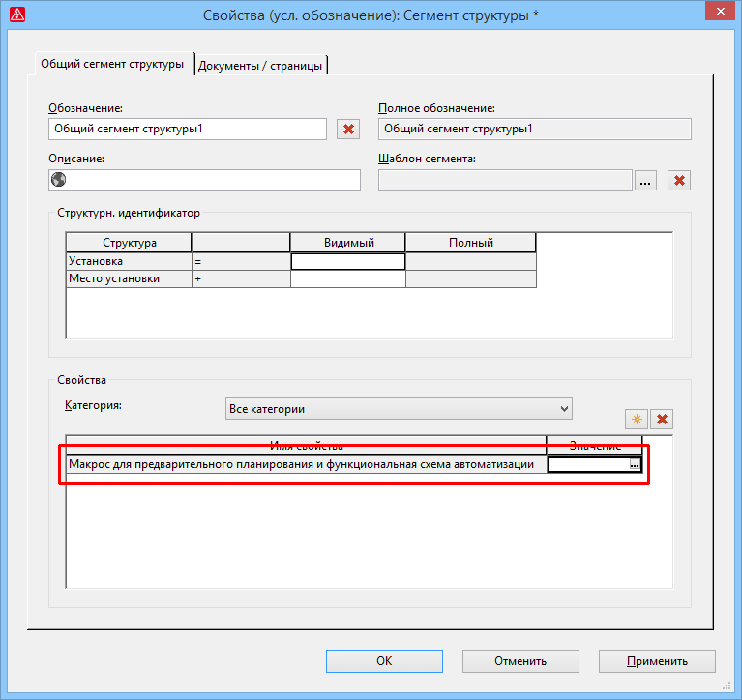Open the Шаблон сегмента browse button

click(x=646, y=180)
